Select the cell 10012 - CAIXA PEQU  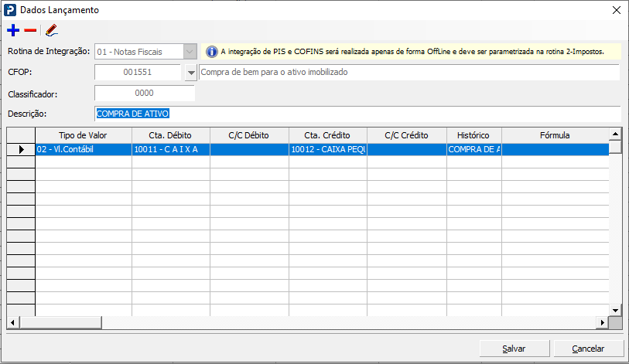[x=328, y=149]
